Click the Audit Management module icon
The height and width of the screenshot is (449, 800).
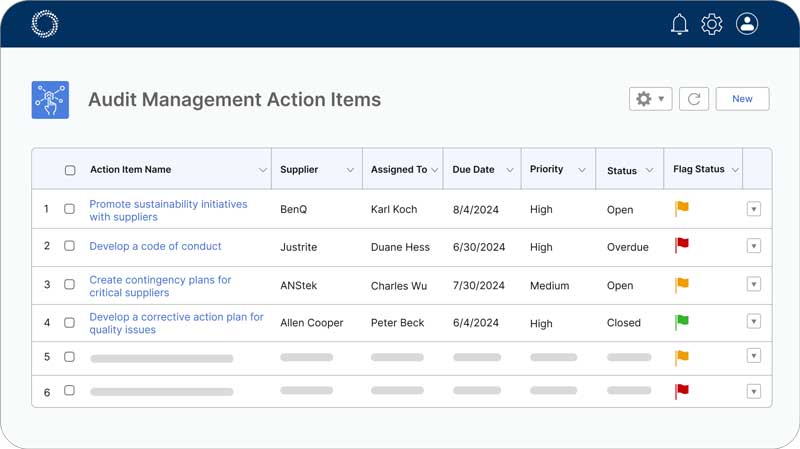click(x=50, y=100)
